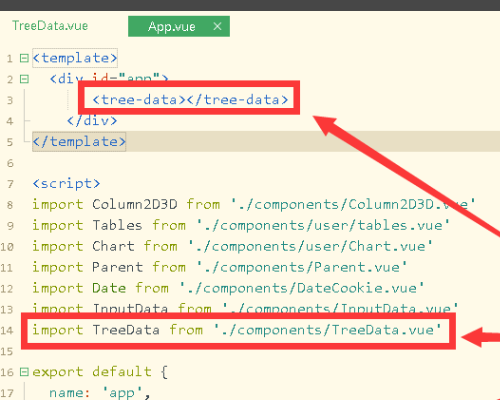
Task: Click the Date identifier on line 12
Action: [x=109, y=288]
